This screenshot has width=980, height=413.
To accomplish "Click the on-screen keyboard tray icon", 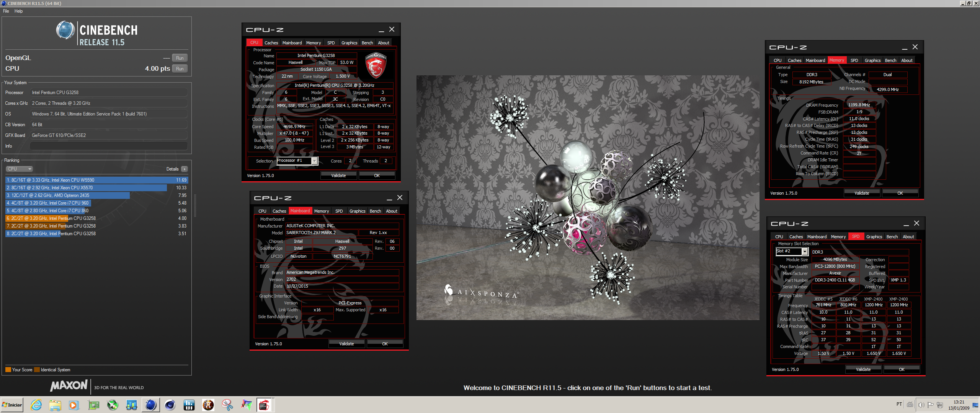I will [x=910, y=405].
